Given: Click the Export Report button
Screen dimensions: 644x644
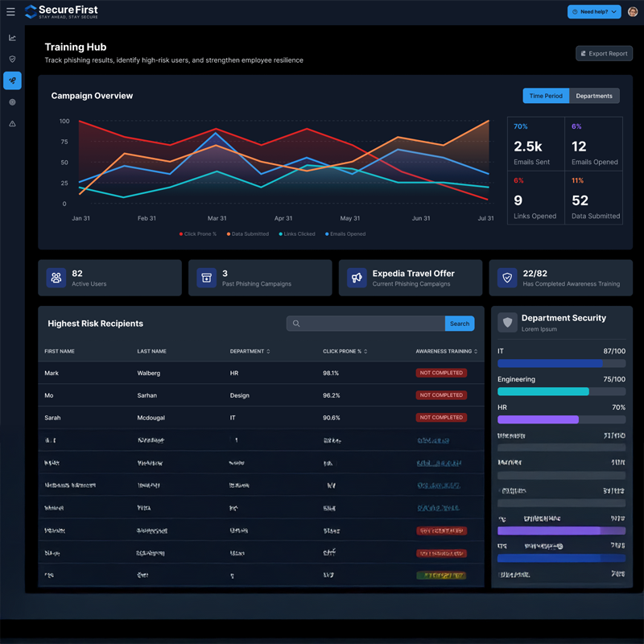Looking at the screenshot, I should coord(604,54).
